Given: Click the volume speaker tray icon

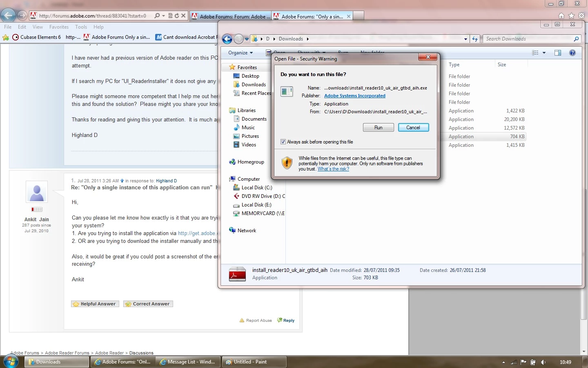Looking at the screenshot, I should [x=543, y=362].
